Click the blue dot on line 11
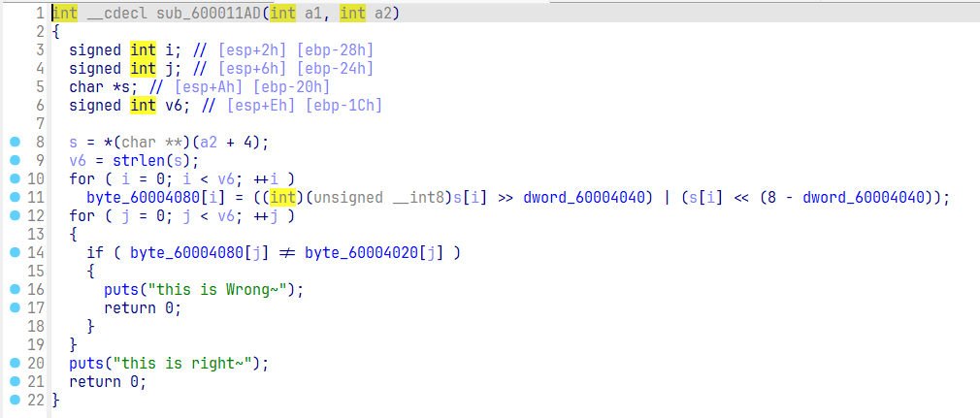 pos(14,198)
